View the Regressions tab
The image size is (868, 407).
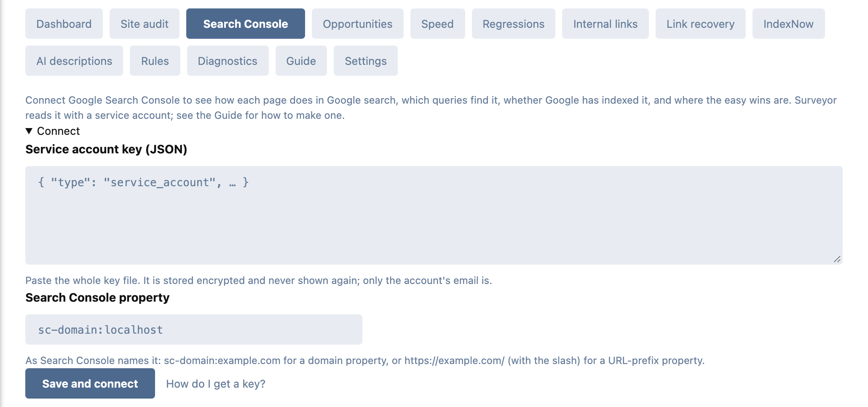coord(514,24)
